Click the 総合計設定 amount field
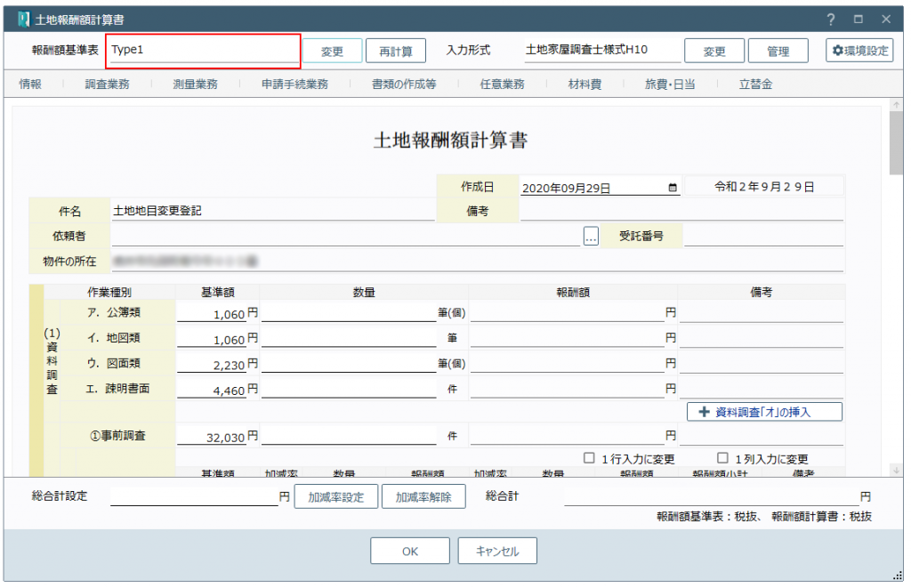Screen dimensions: 911x588 coord(194,496)
